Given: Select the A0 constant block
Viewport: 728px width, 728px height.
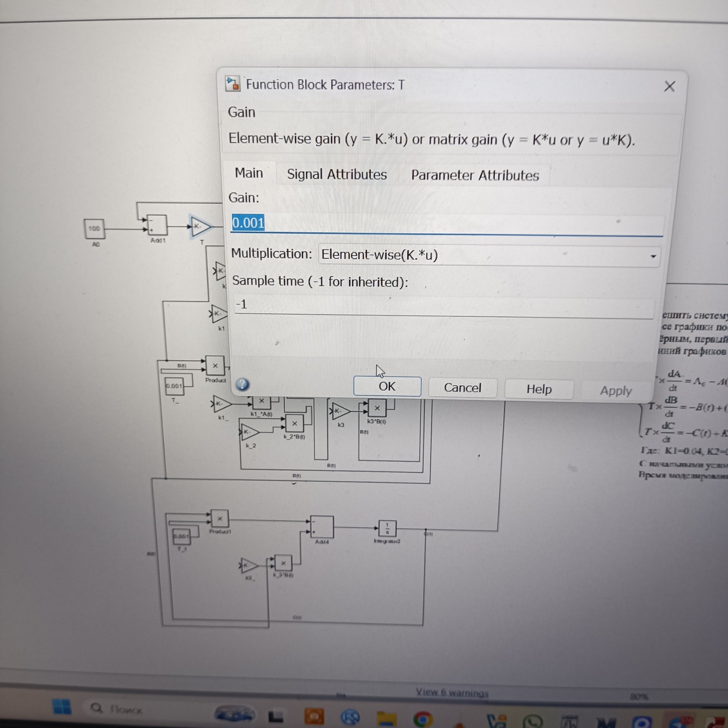Looking at the screenshot, I should [x=94, y=229].
